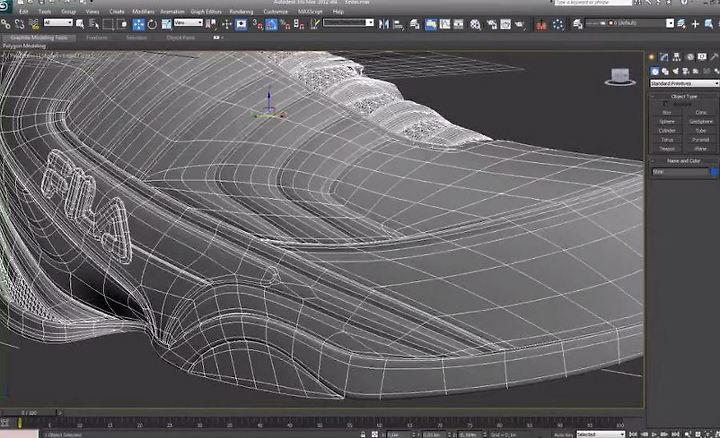720x438 pixels.
Task: Enable the AutoGrid checkbox
Action: [x=666, y=104]
